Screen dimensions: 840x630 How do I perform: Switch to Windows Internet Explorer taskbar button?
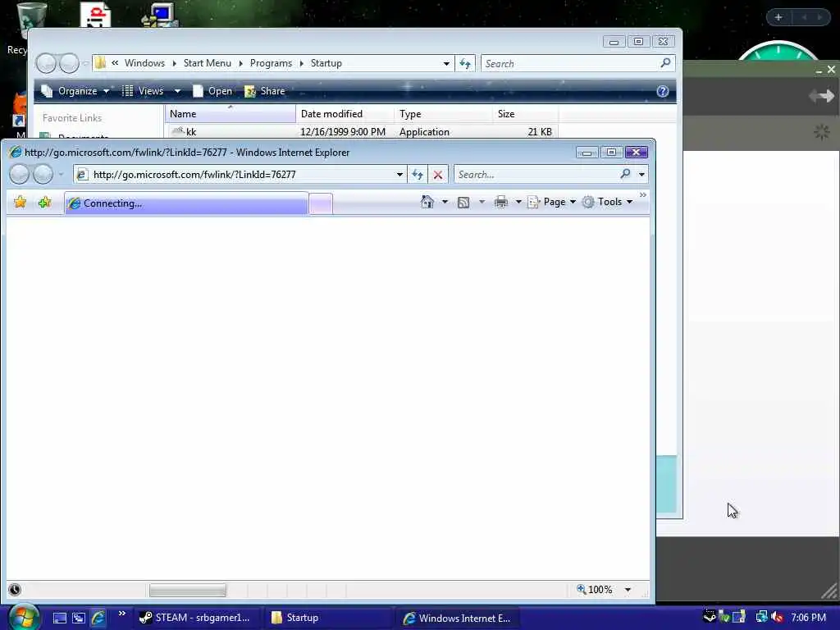tap(459, 618)
